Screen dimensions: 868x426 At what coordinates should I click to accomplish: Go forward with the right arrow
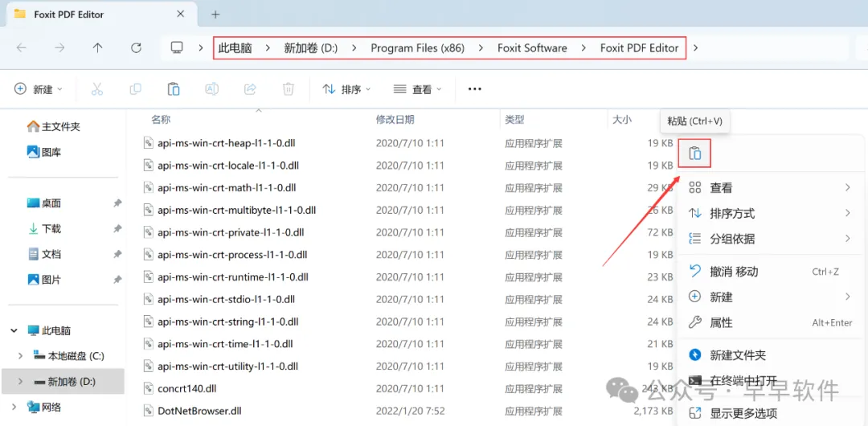(59, 48)
